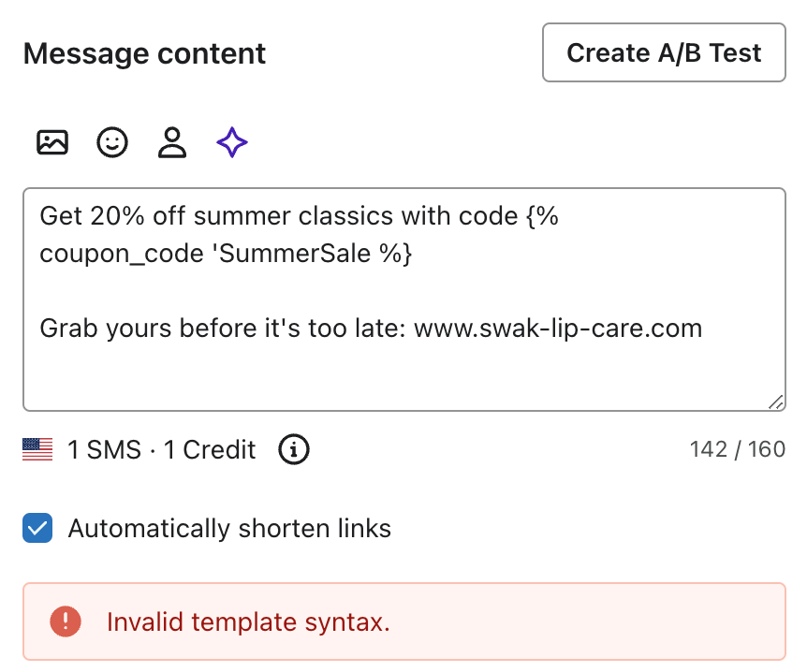Click the 142 / 160 character counter
Viewport: 807px width, 672px height.
tap(737, 450)
